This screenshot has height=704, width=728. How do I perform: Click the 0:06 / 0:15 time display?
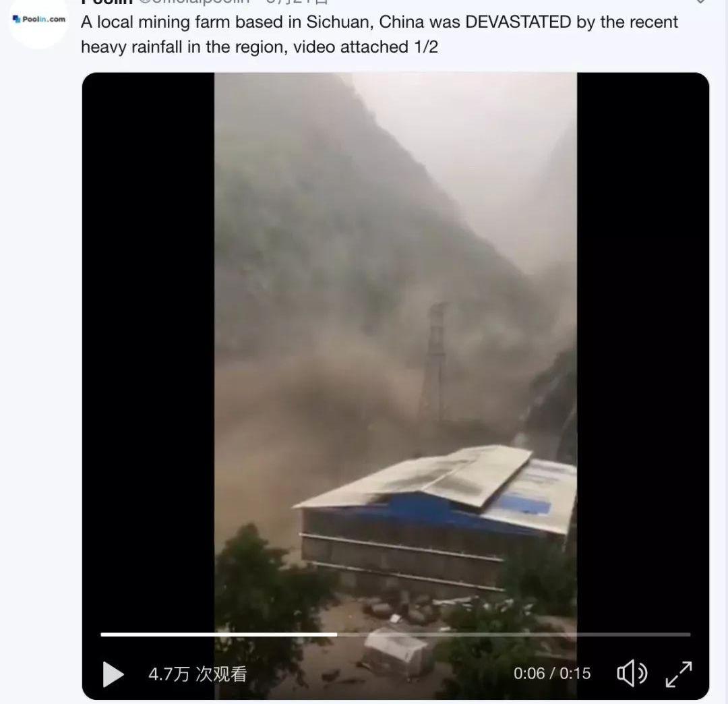pyautogui.click(x=552, y=674)
